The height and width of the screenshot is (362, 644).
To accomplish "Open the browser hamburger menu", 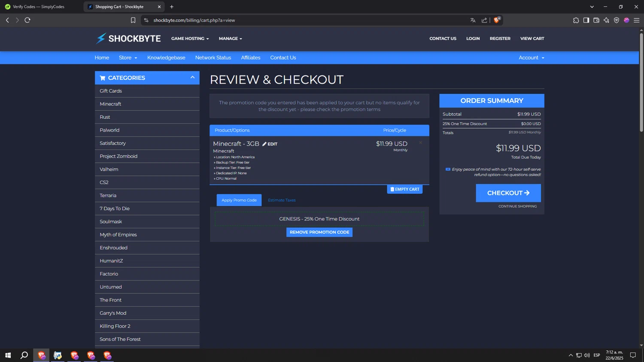I will point(637,20).
